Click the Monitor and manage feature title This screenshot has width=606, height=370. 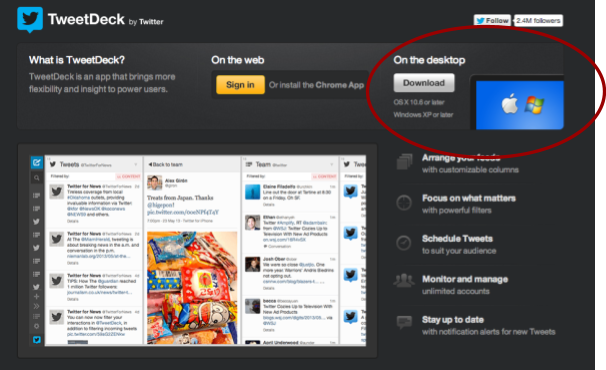tap(465, 279)
